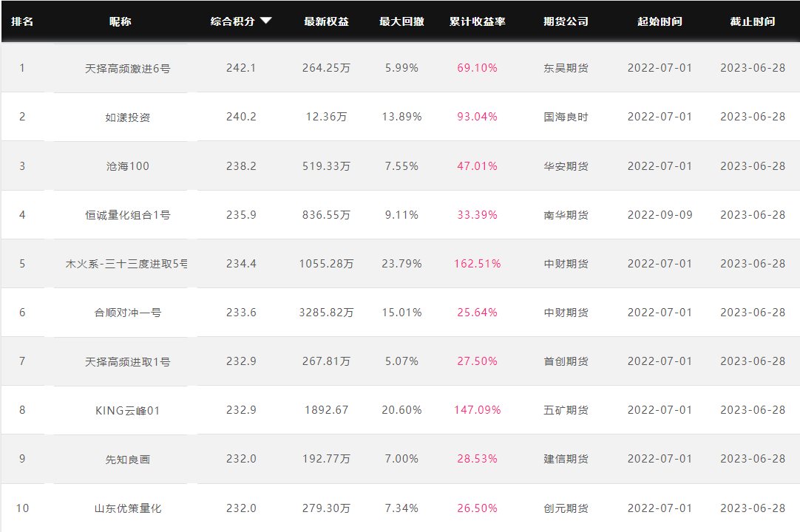Select futures company 首创期货
The image size is (800, 532).
(566, 361)
